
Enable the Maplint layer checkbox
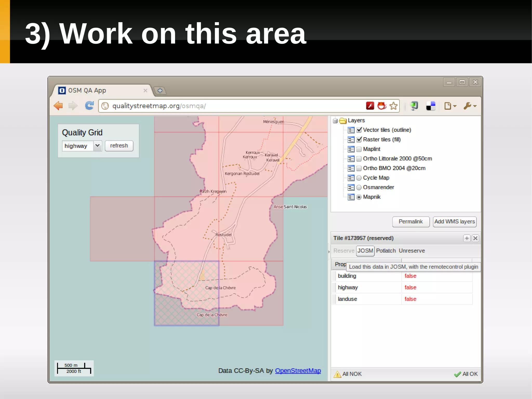pyautogui.click(x=359, y=149)
